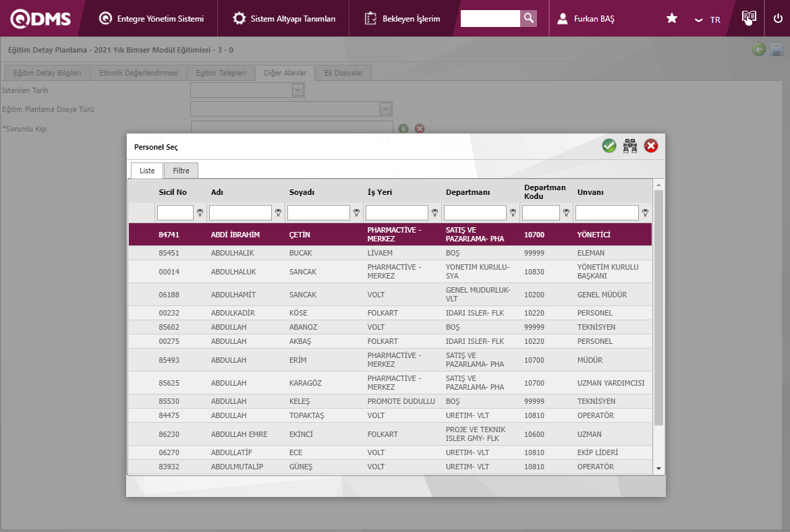Confirm selection with the green checkmark icon
790x532 pixels.
point(609,146)
